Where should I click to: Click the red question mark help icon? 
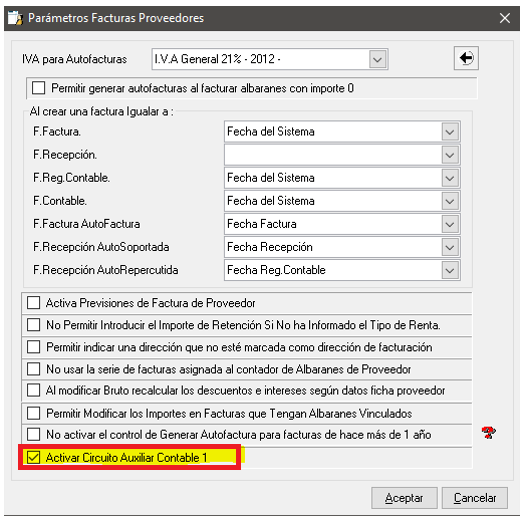[489, 433]
